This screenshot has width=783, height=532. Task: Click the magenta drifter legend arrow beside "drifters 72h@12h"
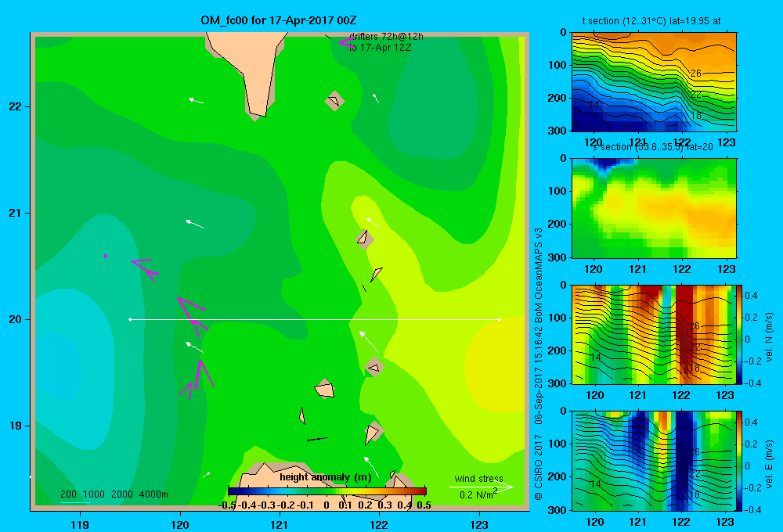(346, 42)
